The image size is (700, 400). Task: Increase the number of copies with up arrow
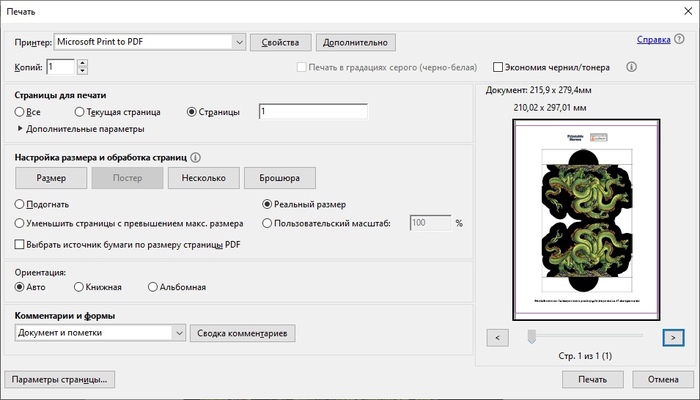point(82,62)
